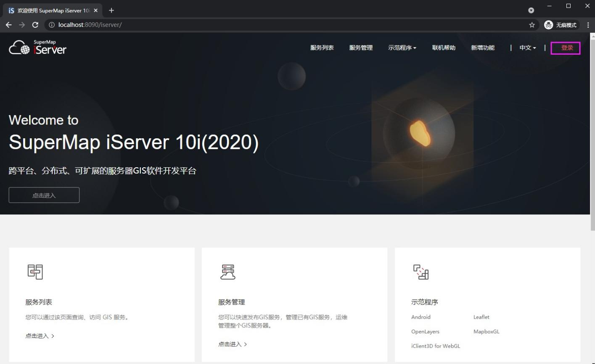Click 点击进入 link under 服务管理
595x364 pixels.
[x=233, y=344]
